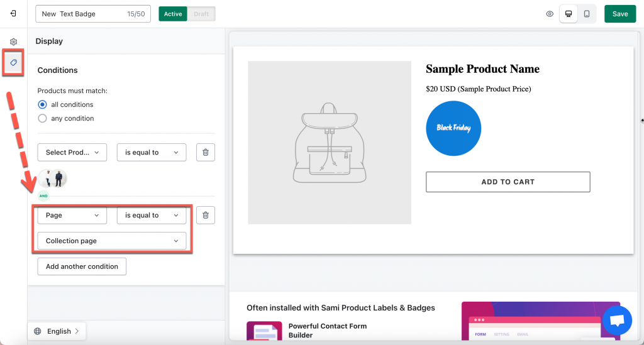This screenshot has height=345, width=644.
Task: Save the badge with Save button
Action: click(619, 14)
